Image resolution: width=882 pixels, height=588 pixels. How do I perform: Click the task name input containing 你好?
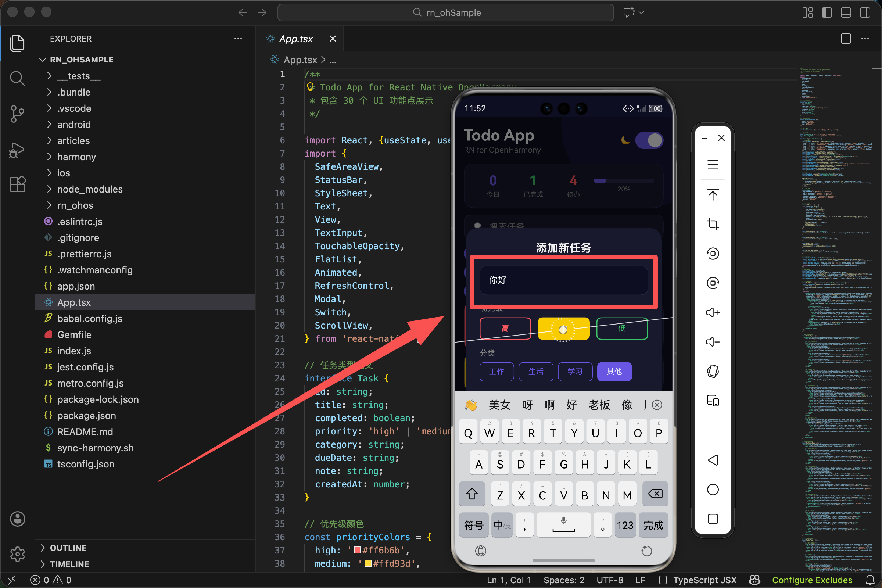point(563,280)
